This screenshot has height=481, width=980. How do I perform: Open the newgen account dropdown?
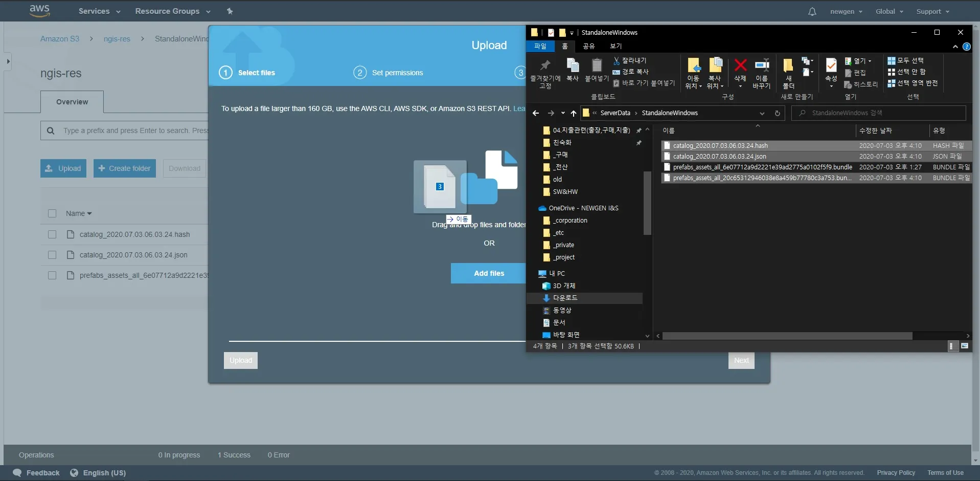coord(846,11)
